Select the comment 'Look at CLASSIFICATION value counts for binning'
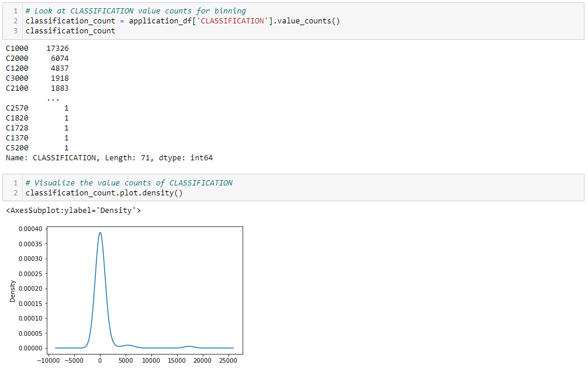Viewport: 588px width, 375px height. pos(136,11)
